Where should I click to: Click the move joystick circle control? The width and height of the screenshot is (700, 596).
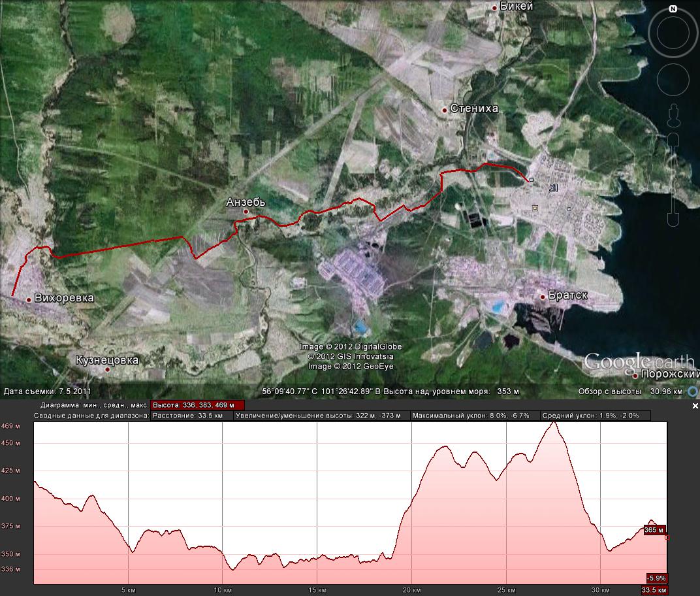pyautogui.click(x=673, y=80)
